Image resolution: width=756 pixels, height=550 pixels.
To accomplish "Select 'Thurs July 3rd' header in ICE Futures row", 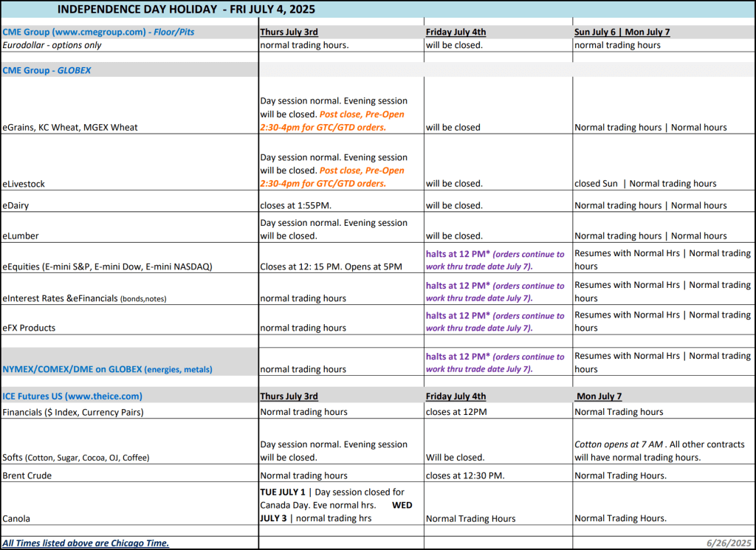I will tap(289, 396).
